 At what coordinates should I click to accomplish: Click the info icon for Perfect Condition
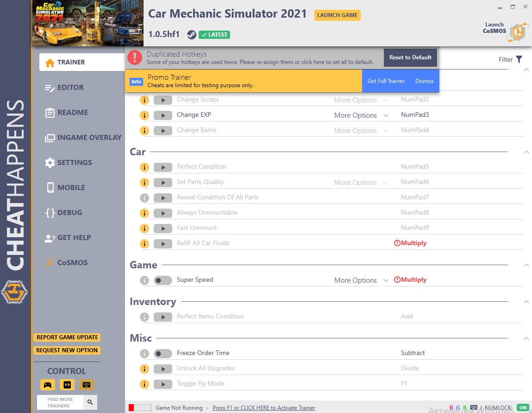144,167
